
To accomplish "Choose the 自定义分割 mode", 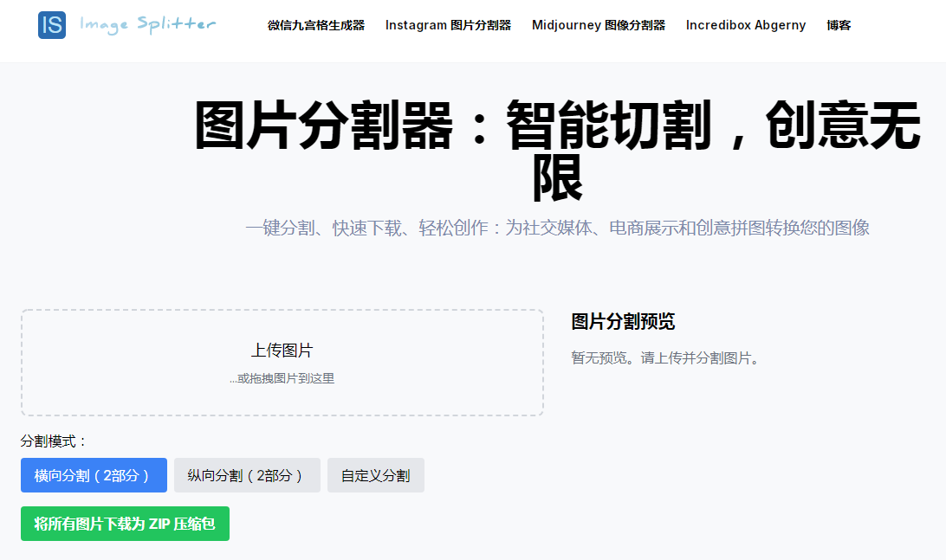I will coord(375,475).
